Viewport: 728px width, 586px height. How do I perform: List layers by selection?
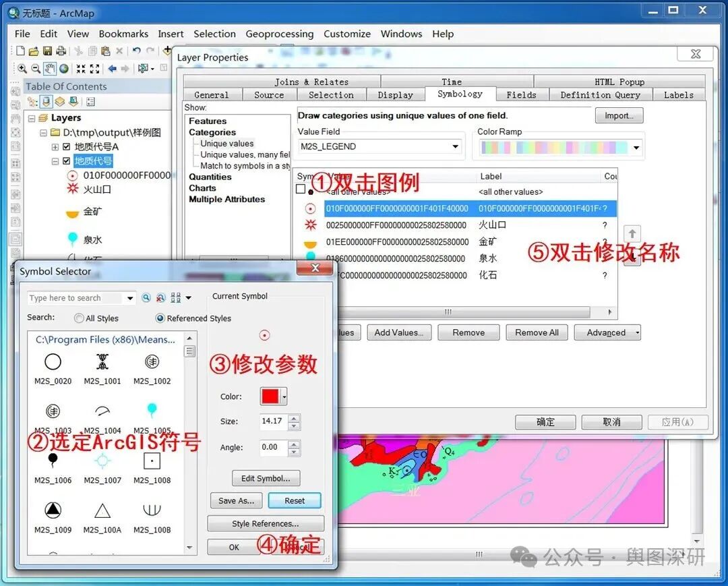pos(73,102)
